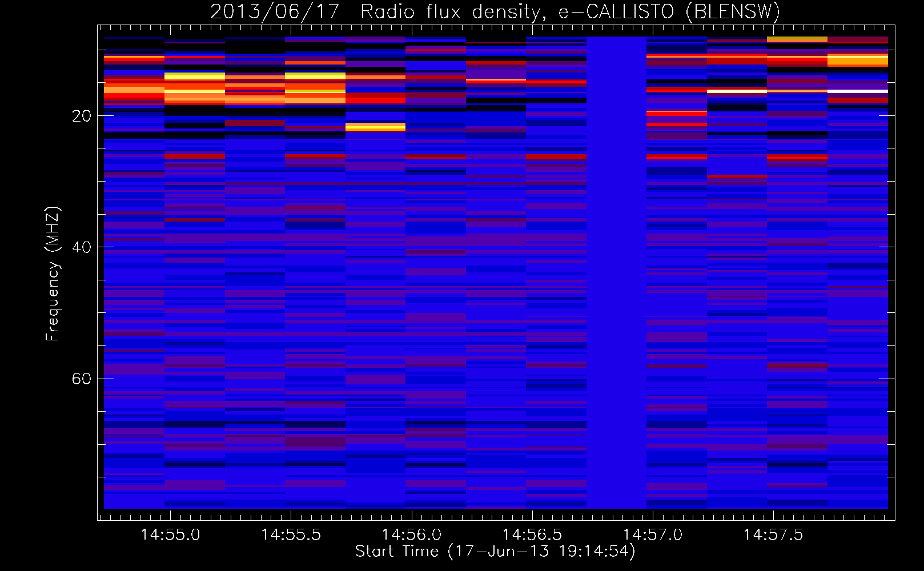Click the frequency tick label '20'
Image resolution: width=924 pixels, height=571 pixels.
82,116
